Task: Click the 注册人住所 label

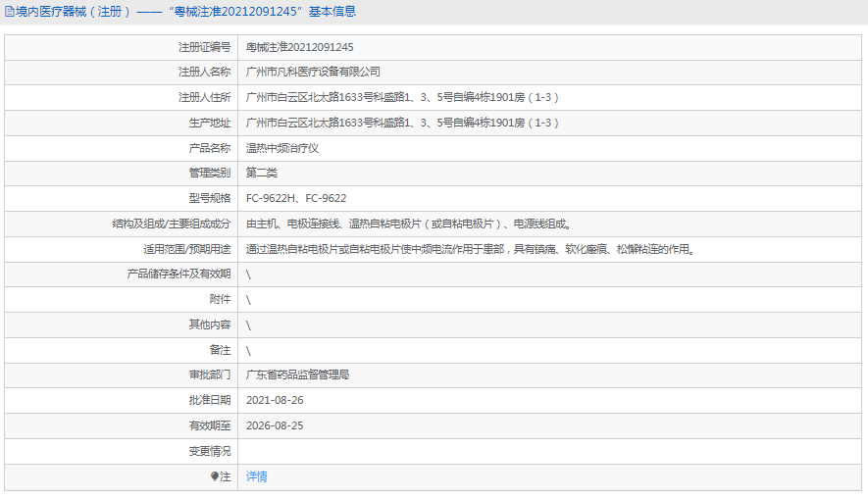Action: (x=204, y=97)
